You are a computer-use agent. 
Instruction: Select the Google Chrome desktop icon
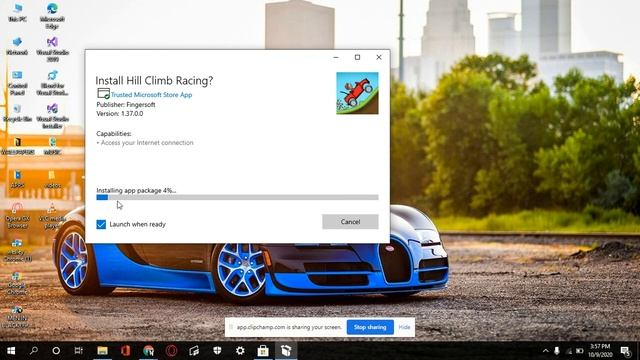[17, 283]
